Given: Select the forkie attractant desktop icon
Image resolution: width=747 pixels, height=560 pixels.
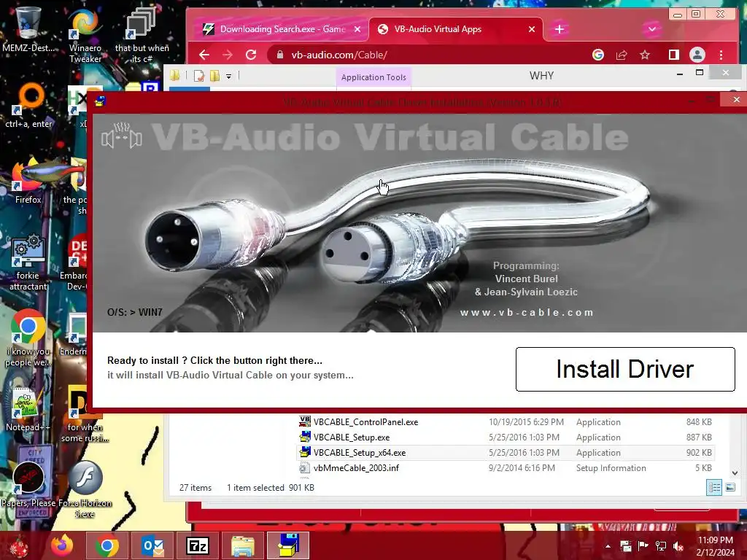Looking at the screenshot, I should click(28, 262).
